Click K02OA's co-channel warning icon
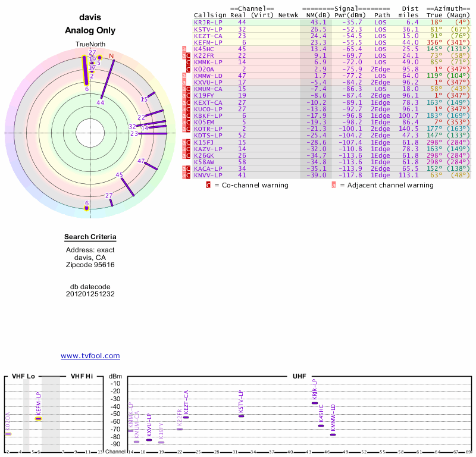 click(x=189, y=70)
